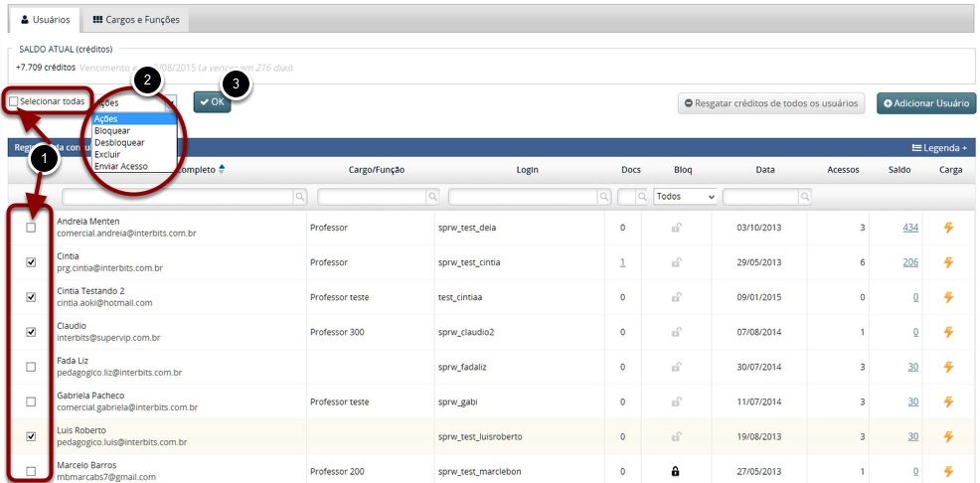Click the unlocked padlock for Fada Liz

pyautogui.click(x=676, y=367)
